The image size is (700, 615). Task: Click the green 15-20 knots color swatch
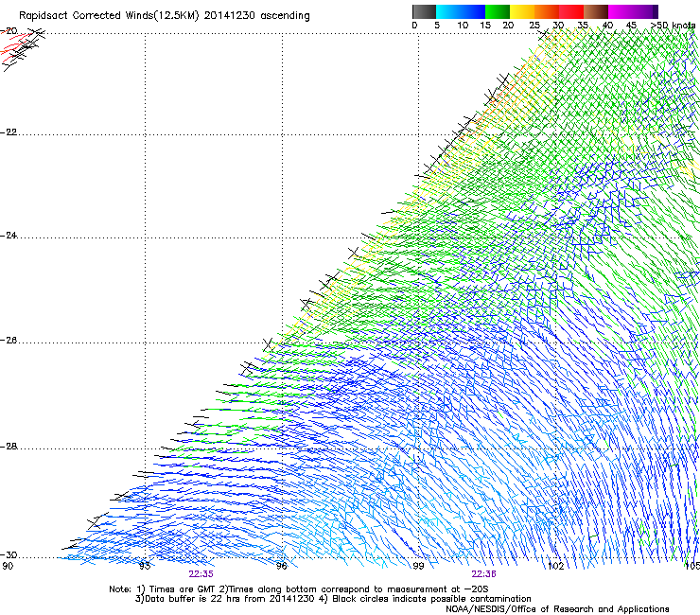[498, 11]
